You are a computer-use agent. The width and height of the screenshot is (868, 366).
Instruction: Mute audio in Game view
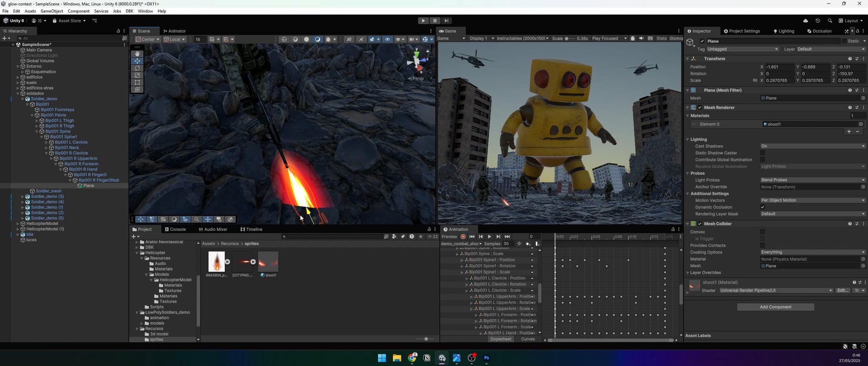tap(641, 39)
